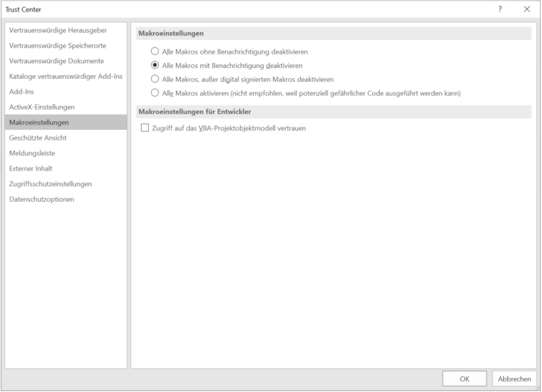
Task: Switch to Vertrauenswürdige Speicherorte
Action: coord(58,45)
